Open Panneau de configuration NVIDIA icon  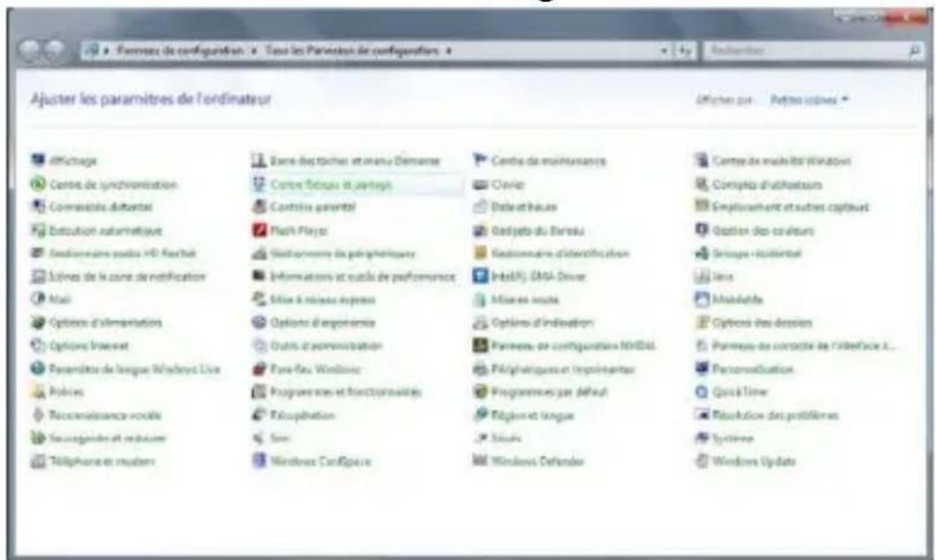click(x=480, y=346)
